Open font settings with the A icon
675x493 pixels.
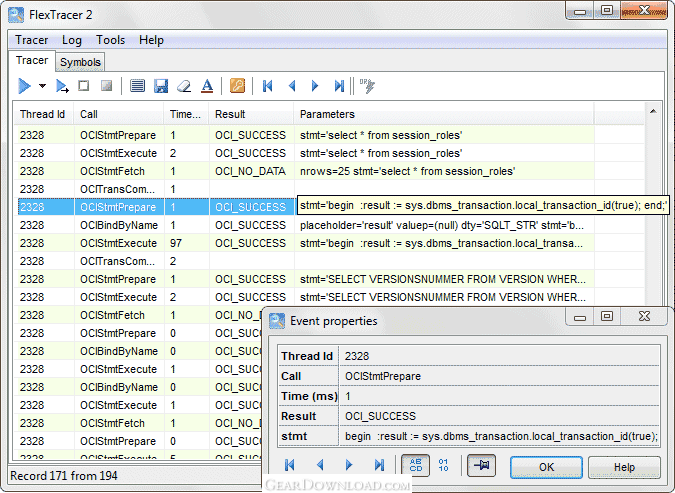[207, 86]
